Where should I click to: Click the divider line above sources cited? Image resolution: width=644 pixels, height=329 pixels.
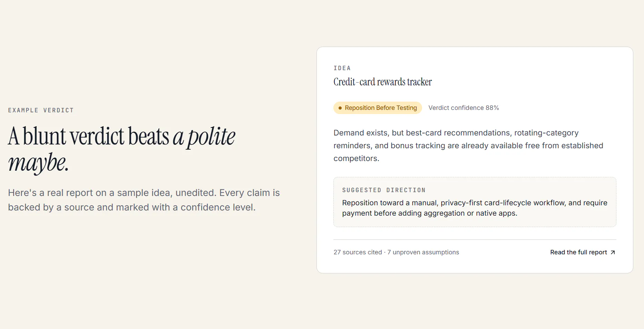point(475,239)
